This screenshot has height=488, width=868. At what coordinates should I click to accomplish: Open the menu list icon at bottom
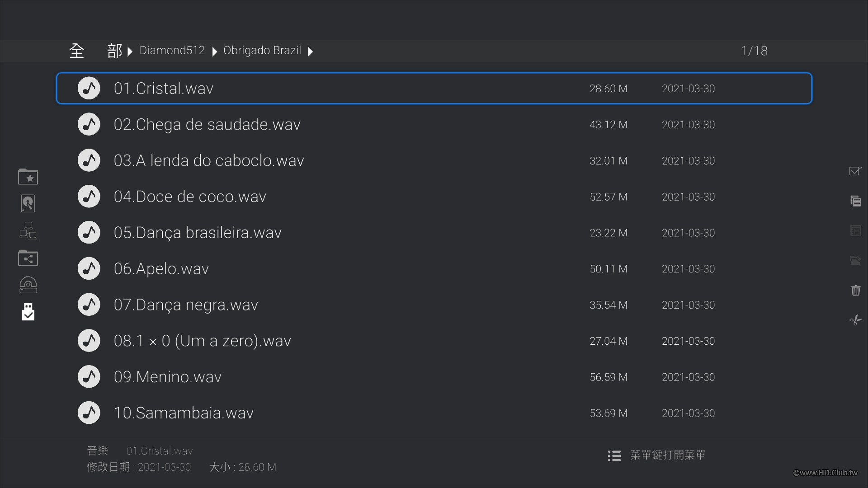pos(614,455)
